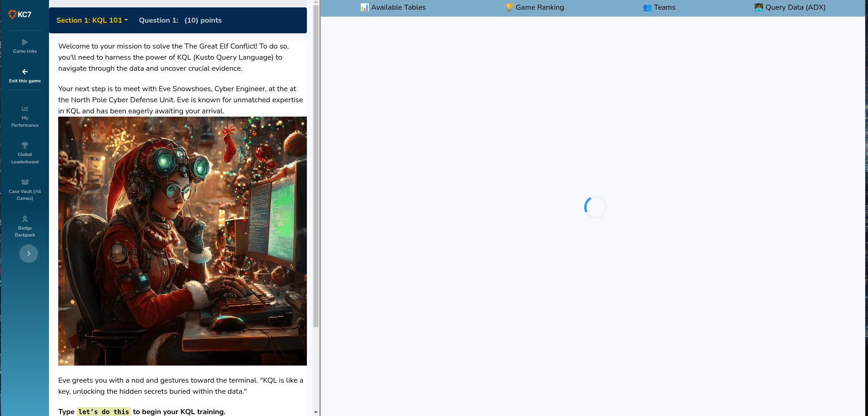Click the question panel scrollbar thumb
The width and height of the screenshot is (868, 416).
pos(316,167)
